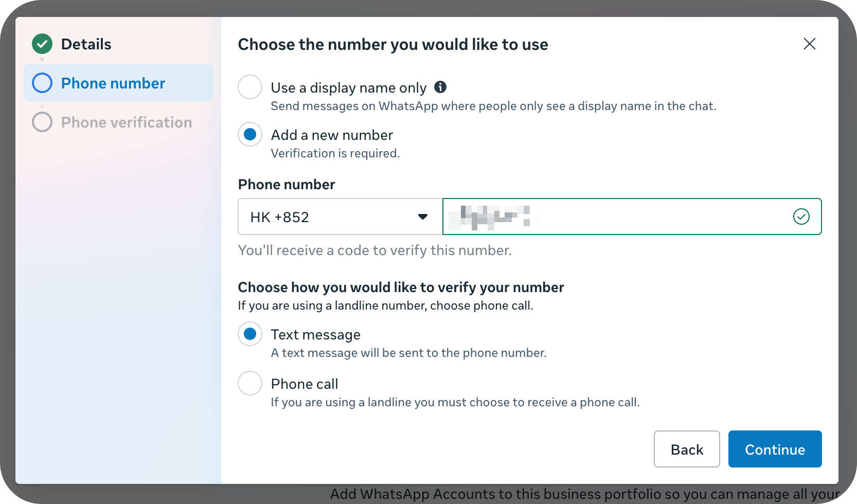Select the "Add a new number" option
Screen dimensions: 857x504
pos(249,134)
